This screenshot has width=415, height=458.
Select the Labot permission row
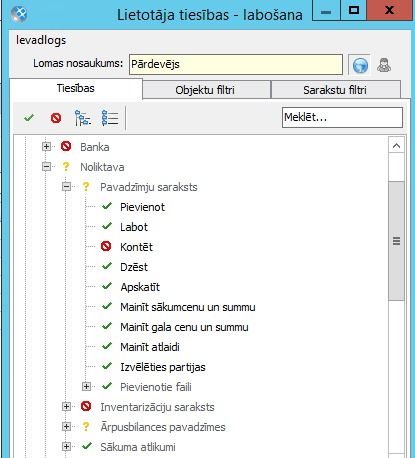pyautogui.click(x=134, y=227)
